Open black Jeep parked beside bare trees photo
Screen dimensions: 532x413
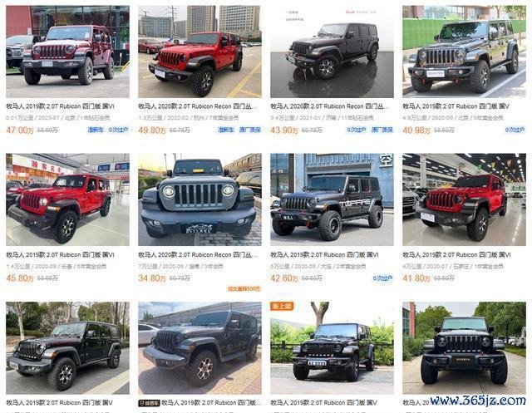click(x=67, y=348)
